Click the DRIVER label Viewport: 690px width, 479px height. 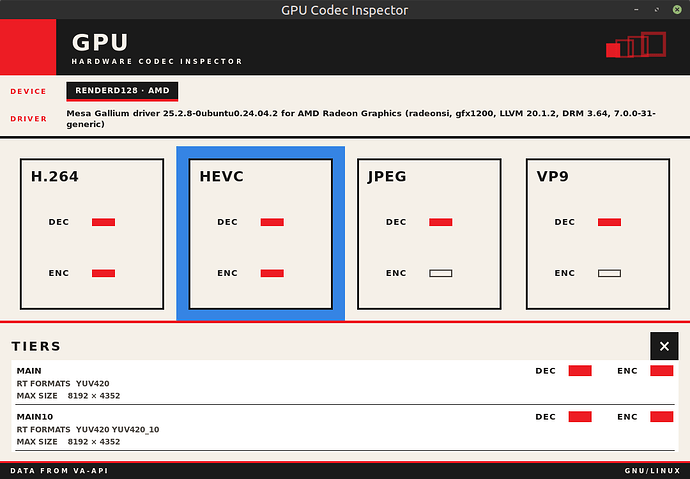click(29, 119)
